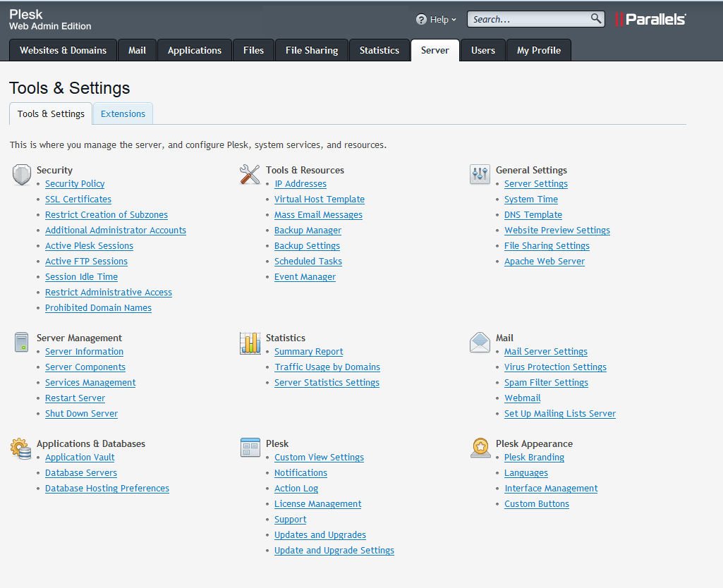Select the Server tab
723x588 pixels.
[x=435, y=50]
